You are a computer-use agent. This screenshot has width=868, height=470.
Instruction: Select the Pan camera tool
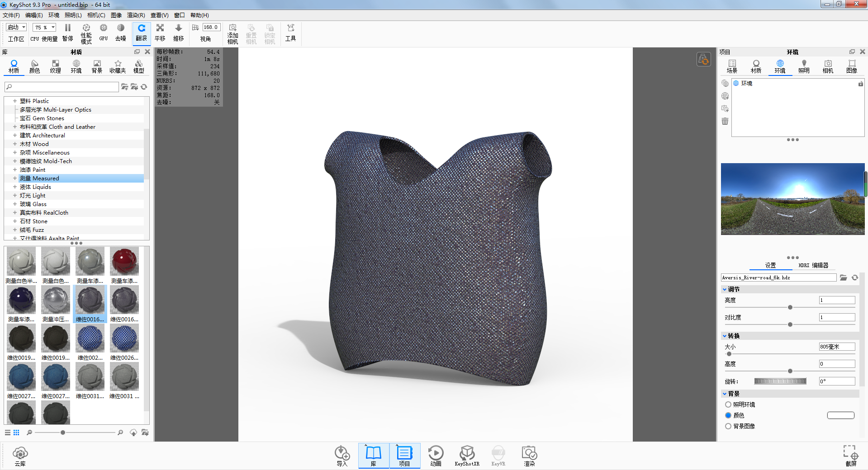(160, 33)
